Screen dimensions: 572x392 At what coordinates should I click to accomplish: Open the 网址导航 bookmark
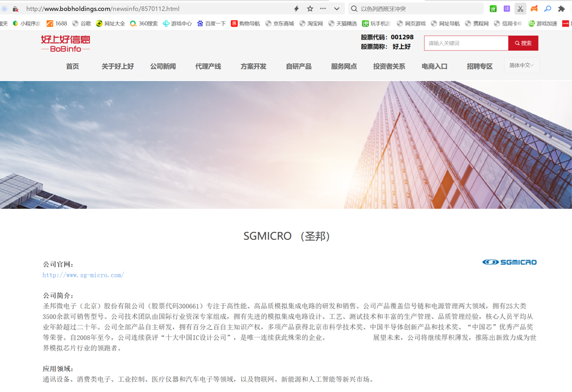[445, 23]
